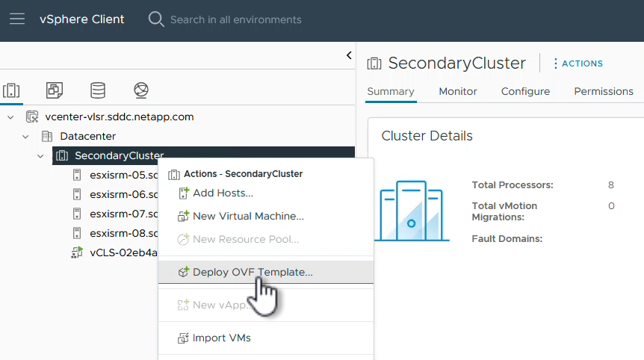Viewport: 644px width, 360px height.
Task: Click the esxisrm-05 host icon
Action: [77, 175]
